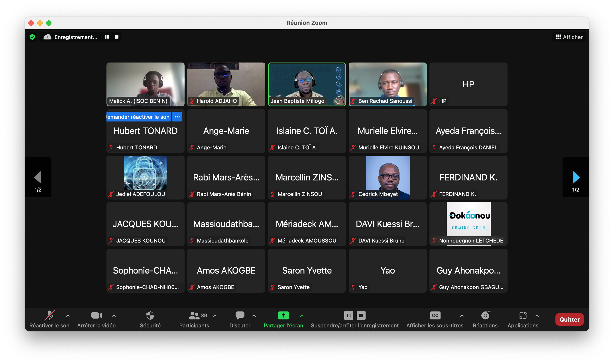This screenshot has width=614, height=364.
Task: Click Sophonie-CHAD-NH00... name label
Action: coord(147,287)
